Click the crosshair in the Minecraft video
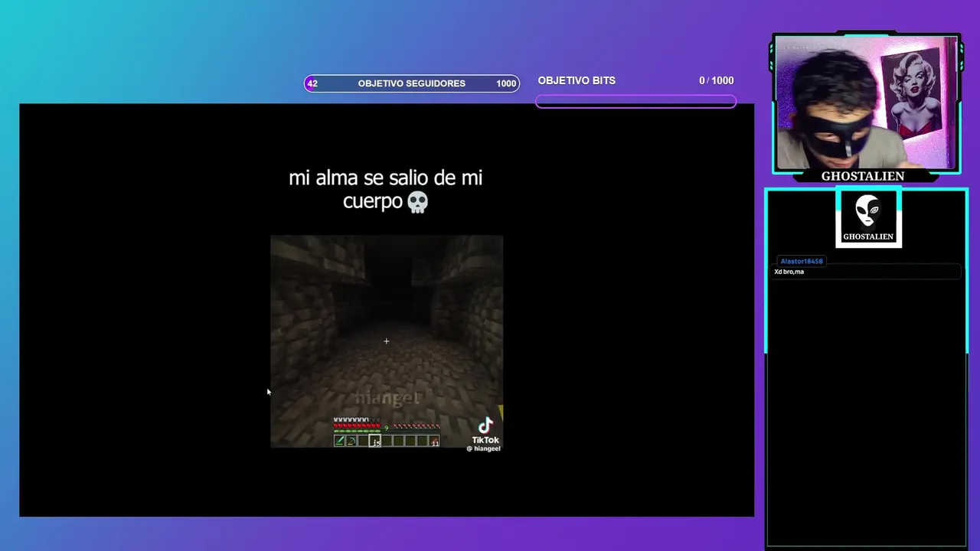The image size is (980, 551). 387,341
